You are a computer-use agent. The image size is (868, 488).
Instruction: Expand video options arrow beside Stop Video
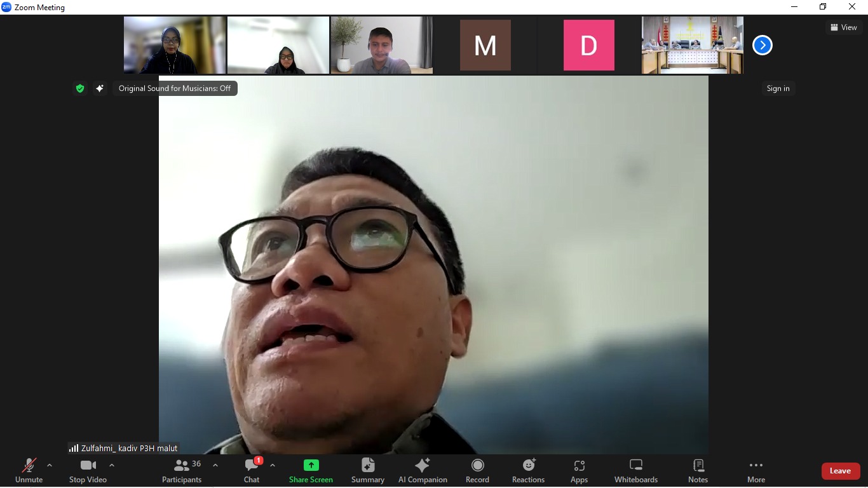[x=112, y=465]
